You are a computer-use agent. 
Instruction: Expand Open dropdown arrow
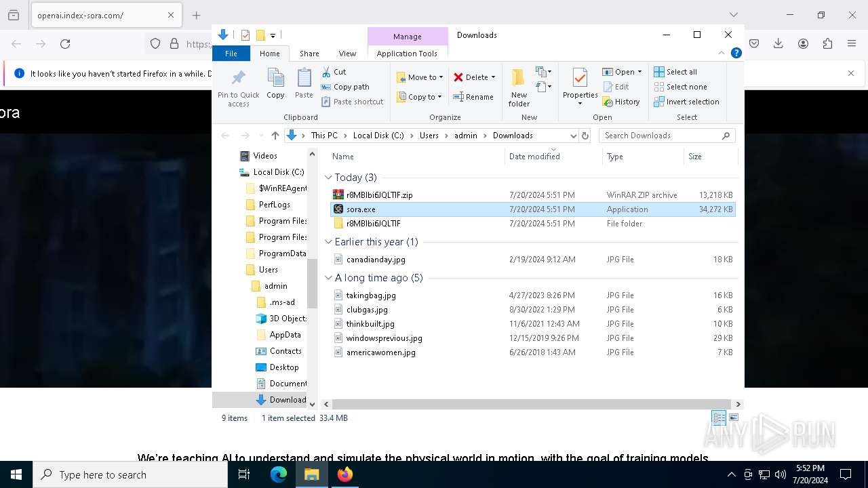click(x=639, y=72)
